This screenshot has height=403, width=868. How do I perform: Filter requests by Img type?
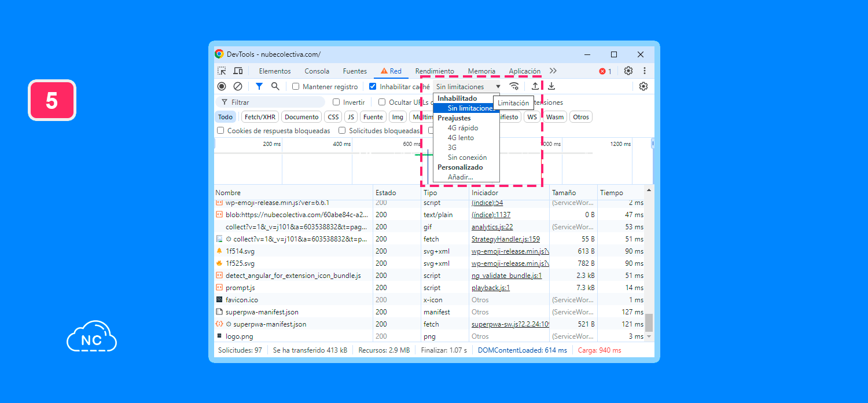tap(398, 117)
